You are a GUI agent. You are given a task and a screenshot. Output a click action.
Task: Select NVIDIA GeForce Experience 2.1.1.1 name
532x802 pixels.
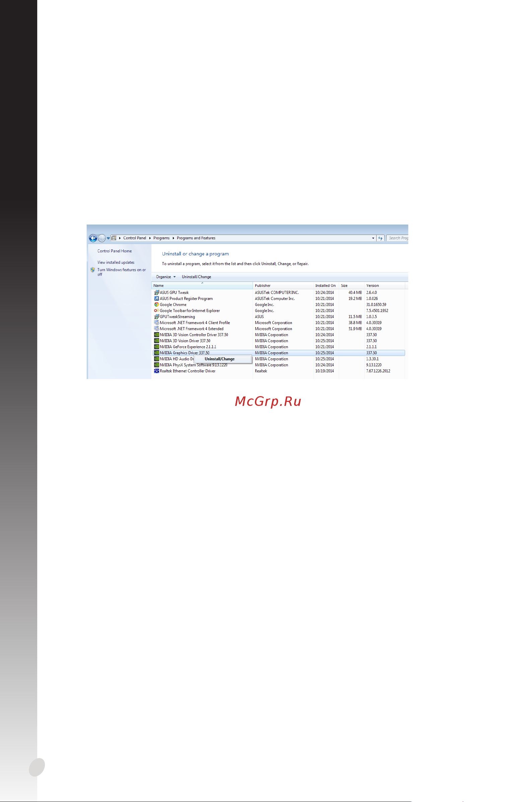click(188, 347)
